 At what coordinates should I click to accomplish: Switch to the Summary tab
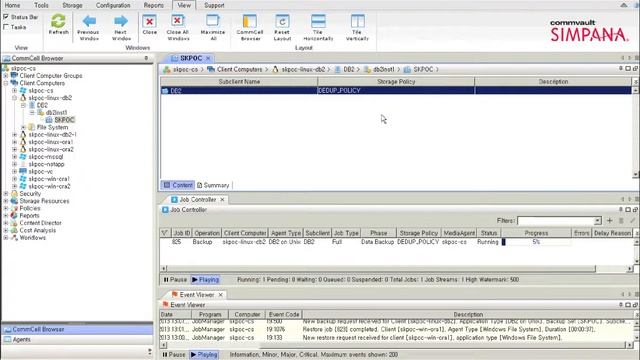(x=213, y=185)
